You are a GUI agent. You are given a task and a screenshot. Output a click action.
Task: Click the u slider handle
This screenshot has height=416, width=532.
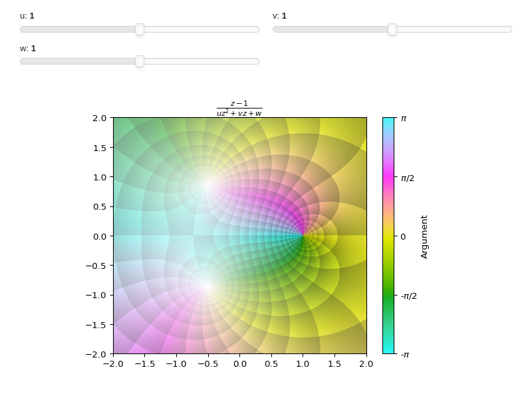click(140, 29)
